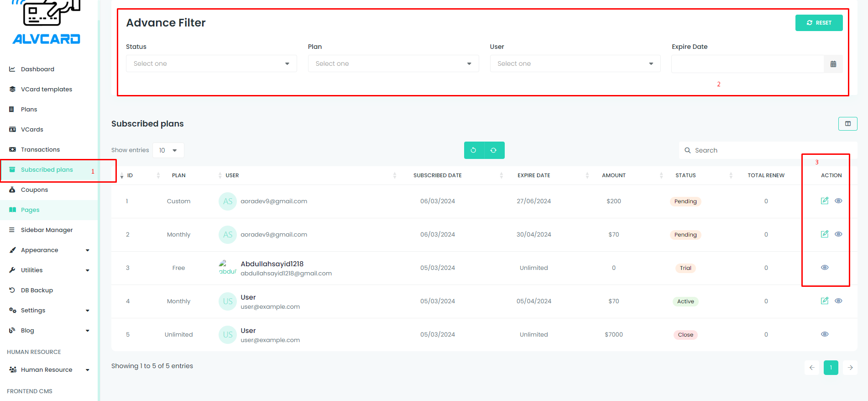
Task: Sort table by AMOUNT column
Action: click(614, 175)
